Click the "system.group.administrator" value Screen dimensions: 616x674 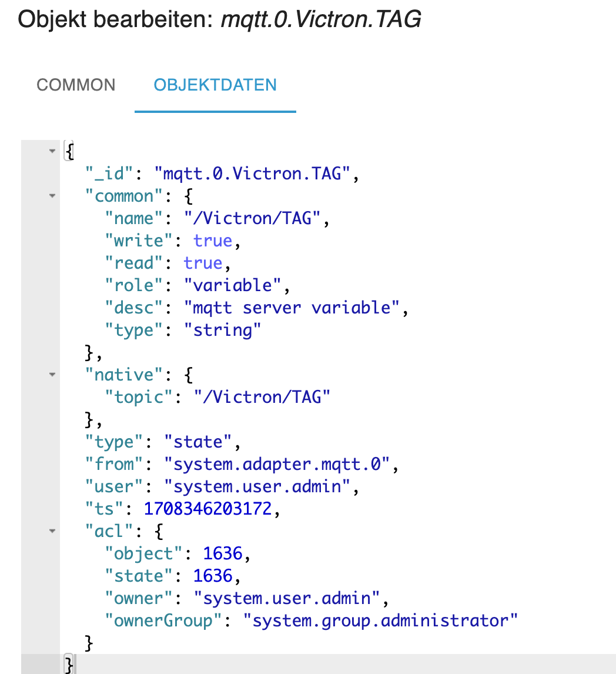tap(381, 620)
